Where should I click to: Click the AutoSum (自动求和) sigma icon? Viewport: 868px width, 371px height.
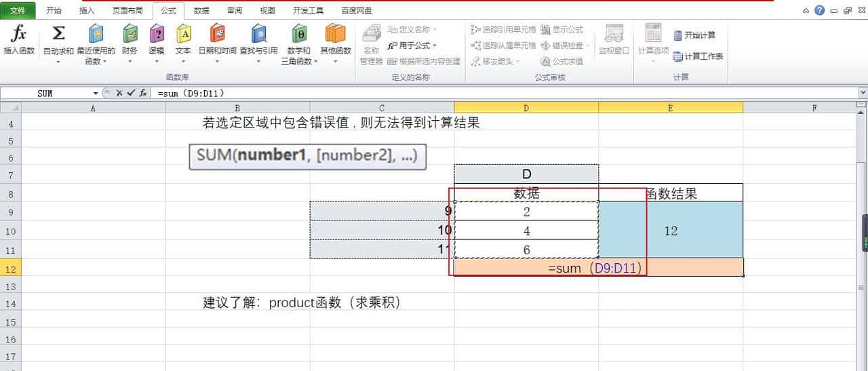pos(58,33)
